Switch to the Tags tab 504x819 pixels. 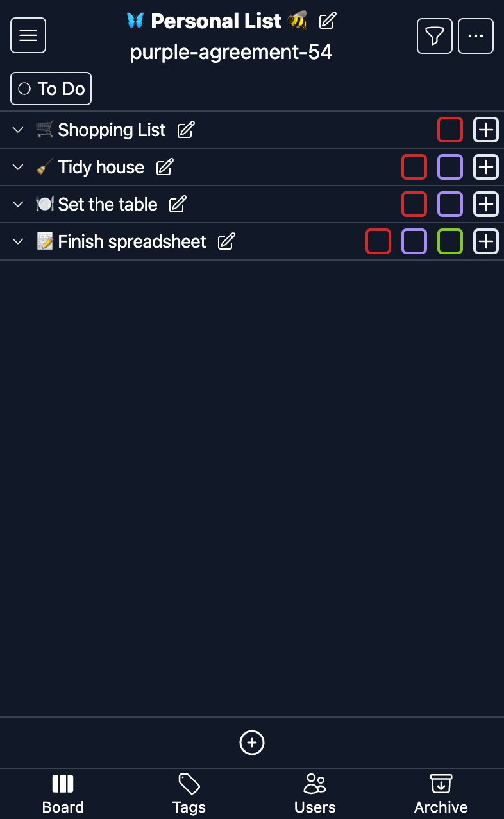tap(189, 793)
